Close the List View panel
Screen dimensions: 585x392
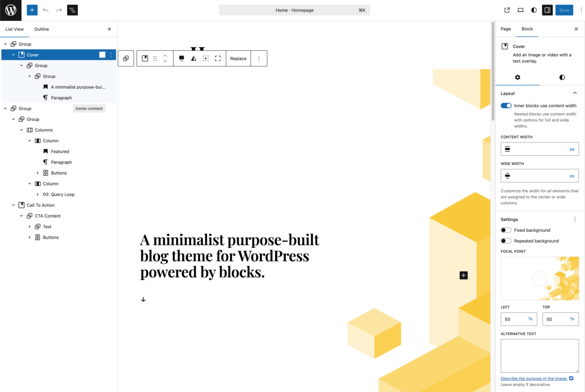109,29
